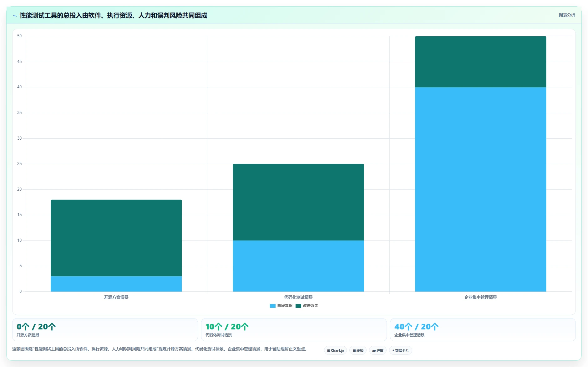Toggle the 改进效果 legend swatch
The width and height of the screenshot is (588, 367).
click(298, 306)
